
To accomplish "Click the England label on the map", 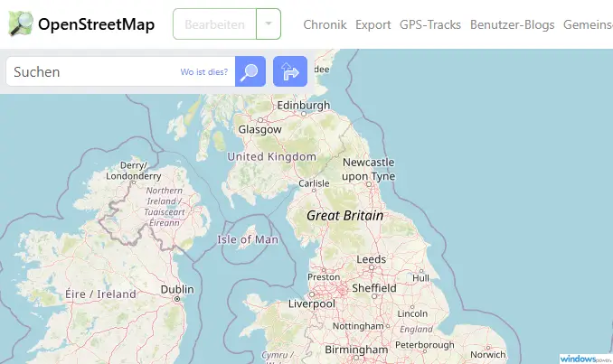I will (416, 330).
